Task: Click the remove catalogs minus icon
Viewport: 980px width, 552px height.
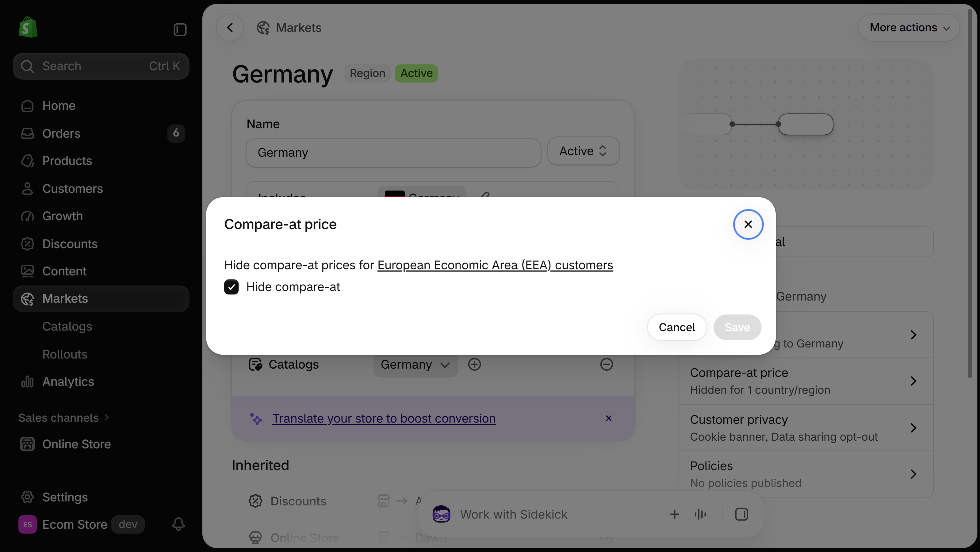Action: click(607, 364)
